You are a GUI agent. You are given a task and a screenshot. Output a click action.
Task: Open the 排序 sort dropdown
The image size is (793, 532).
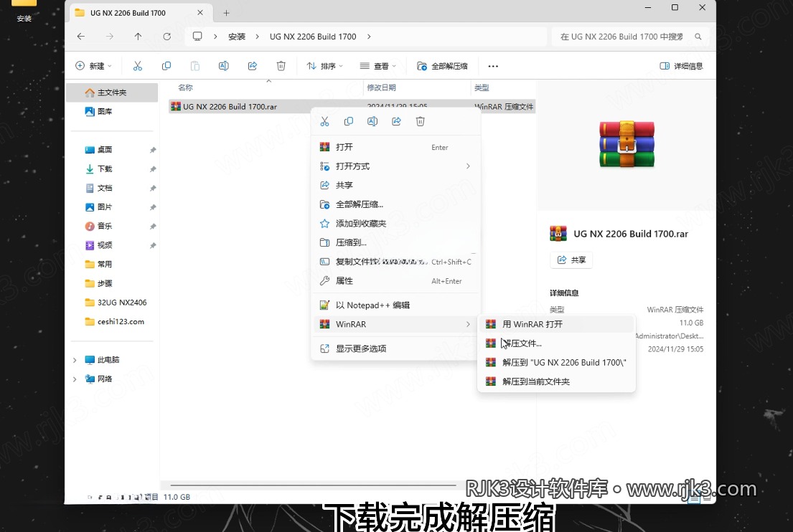pyautogui.click(x=324, y=66)
